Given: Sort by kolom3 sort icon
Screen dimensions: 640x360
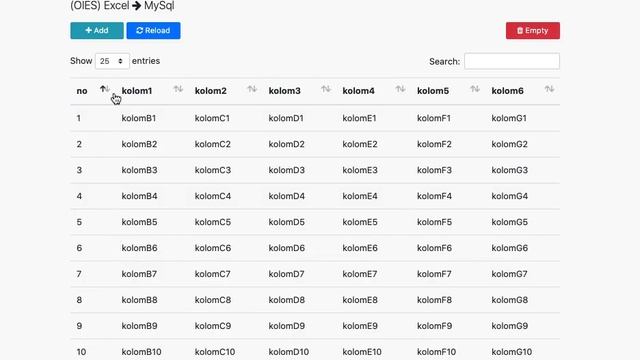Looking at the screenshot, I should 326,89.
